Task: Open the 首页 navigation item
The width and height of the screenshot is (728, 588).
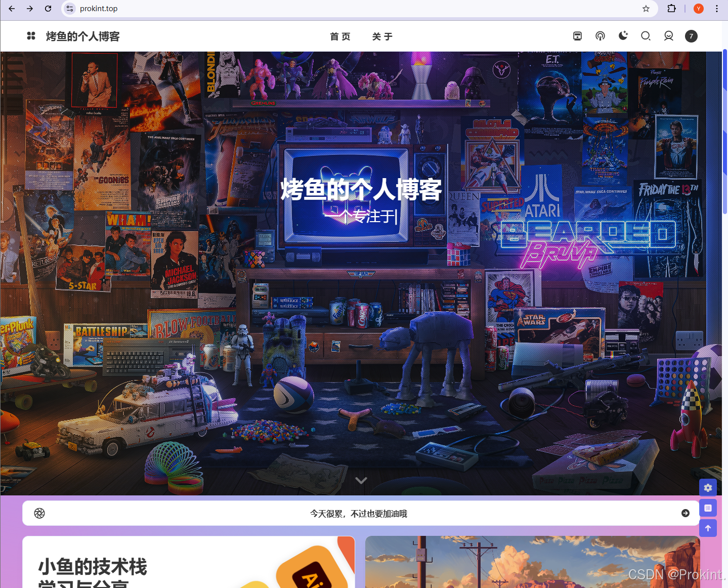Action: pos(340,36)
